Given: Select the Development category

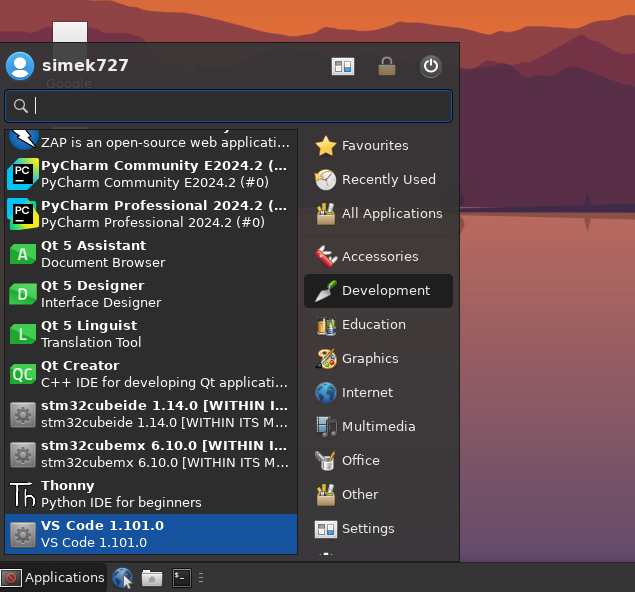Looking at the screenshot, I should [378, 291].
